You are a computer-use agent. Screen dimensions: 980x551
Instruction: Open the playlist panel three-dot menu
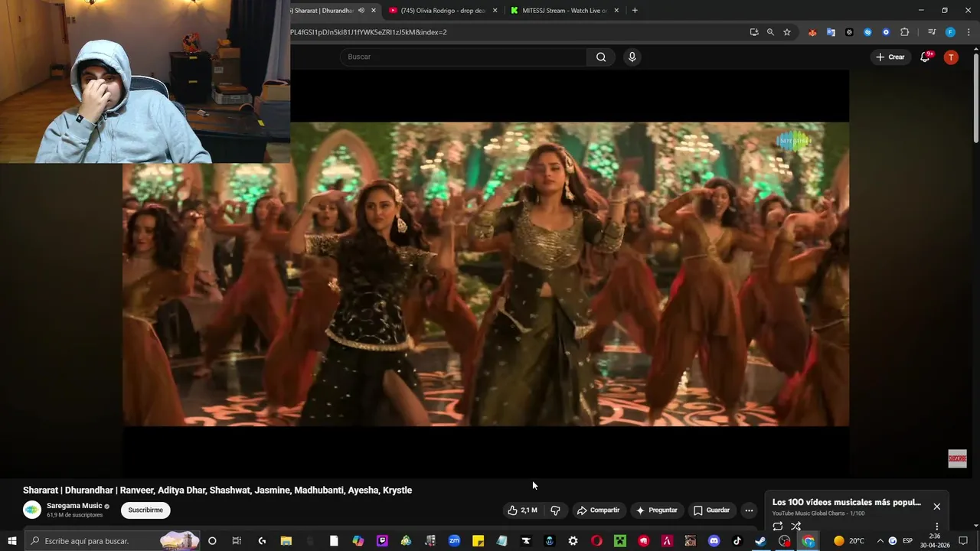coord(936,526)
